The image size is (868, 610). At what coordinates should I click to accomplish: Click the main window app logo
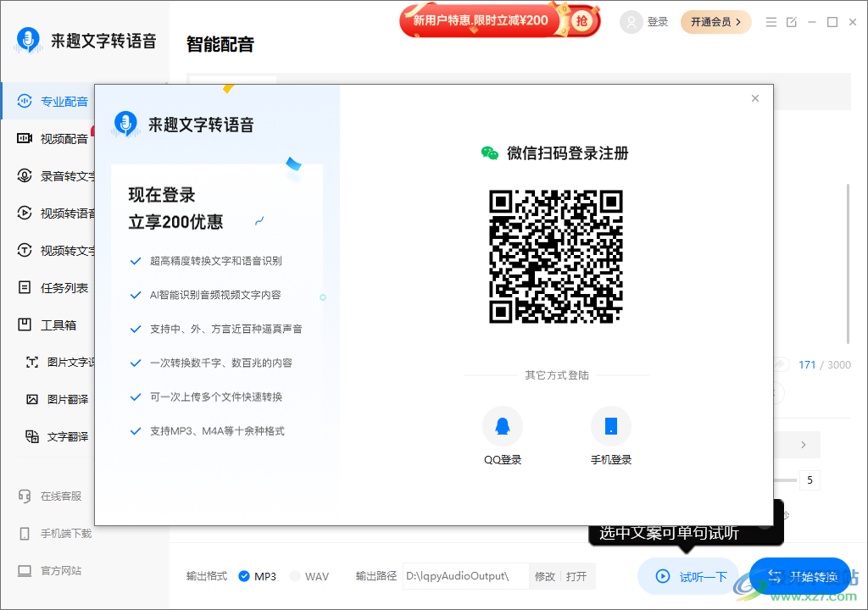[28, 41]
